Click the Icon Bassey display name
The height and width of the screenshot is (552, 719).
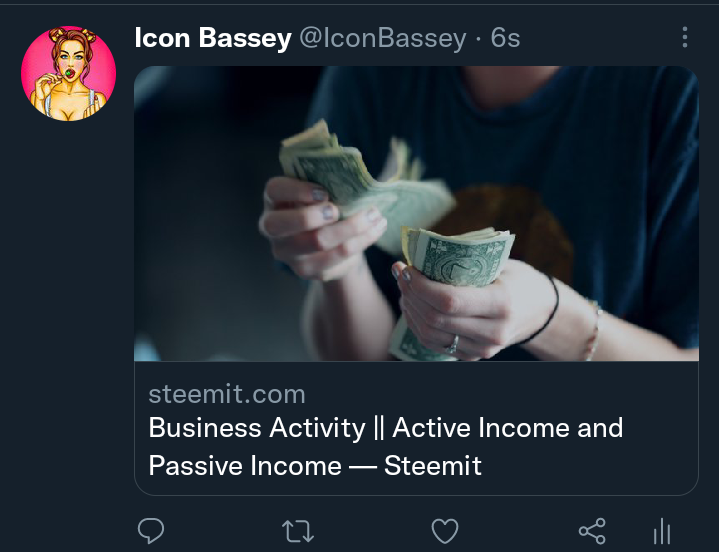pos(213,38)
